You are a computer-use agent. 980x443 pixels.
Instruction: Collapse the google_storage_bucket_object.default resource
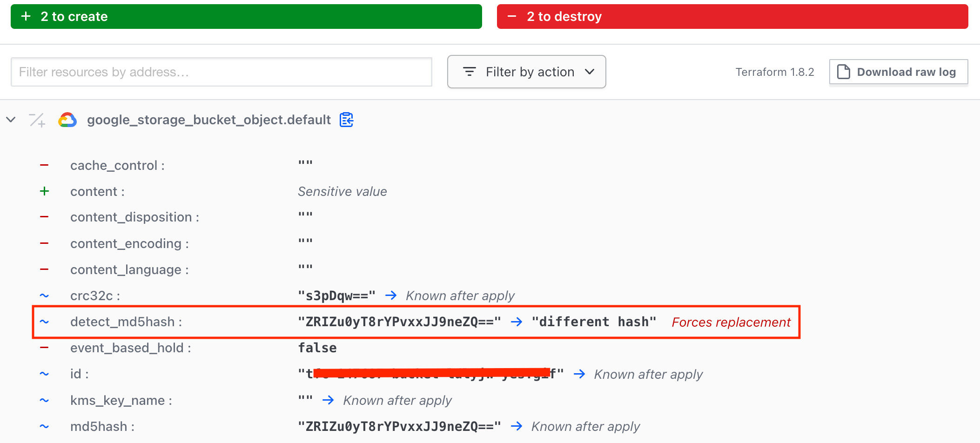(x=11, y=120)
